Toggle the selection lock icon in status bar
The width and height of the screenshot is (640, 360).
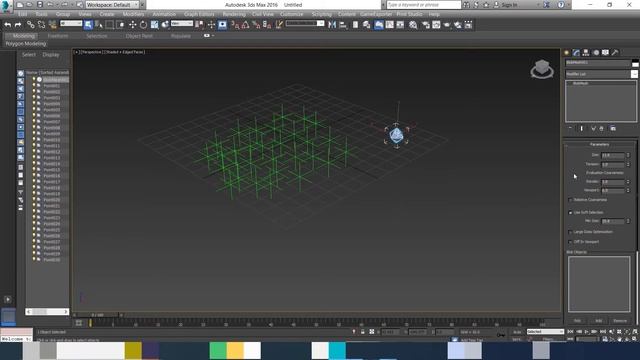(x=362, y=332)
